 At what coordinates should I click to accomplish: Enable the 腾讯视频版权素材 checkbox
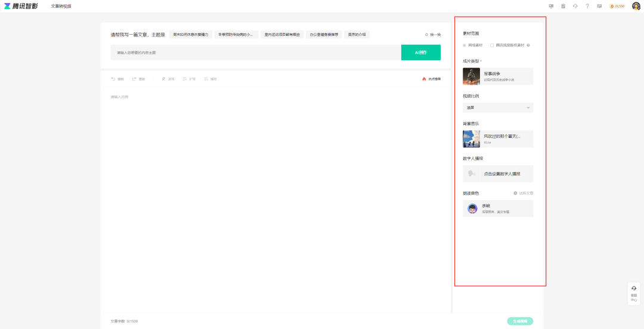[492, 45]
